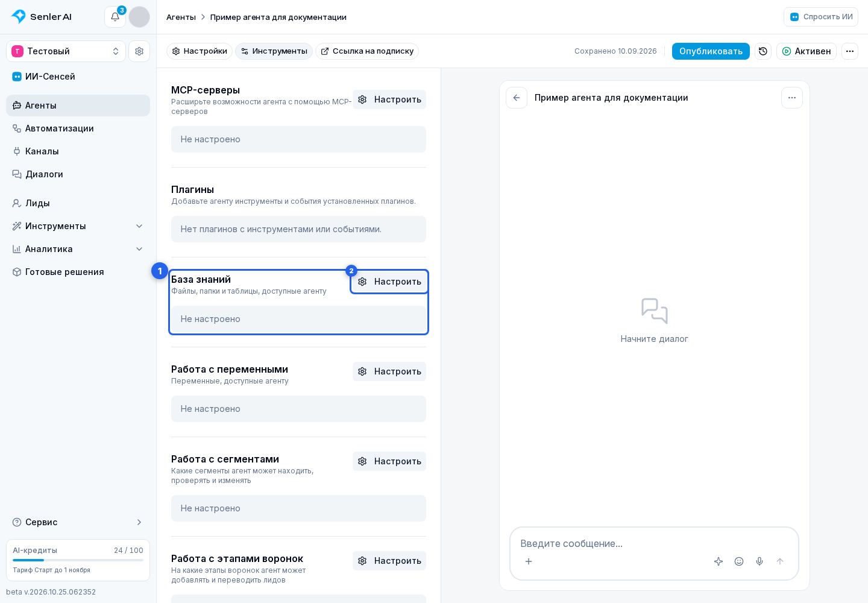Expand the Сервис submenu
The height and width of the screenshot is (603, 868).
pos(78,522)
